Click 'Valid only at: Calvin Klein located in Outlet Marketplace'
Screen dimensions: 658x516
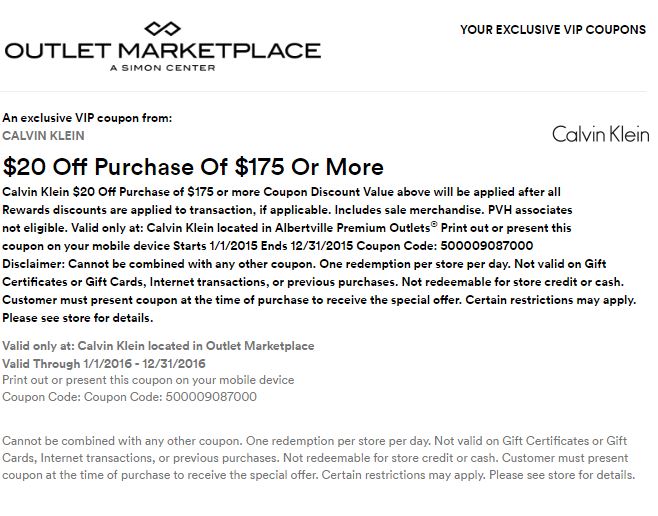[x=158, y=346]
